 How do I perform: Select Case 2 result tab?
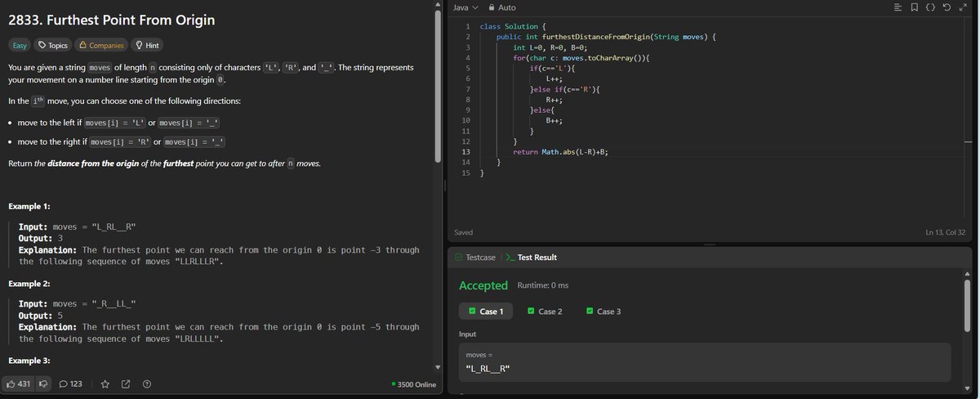tap(546, 312)
